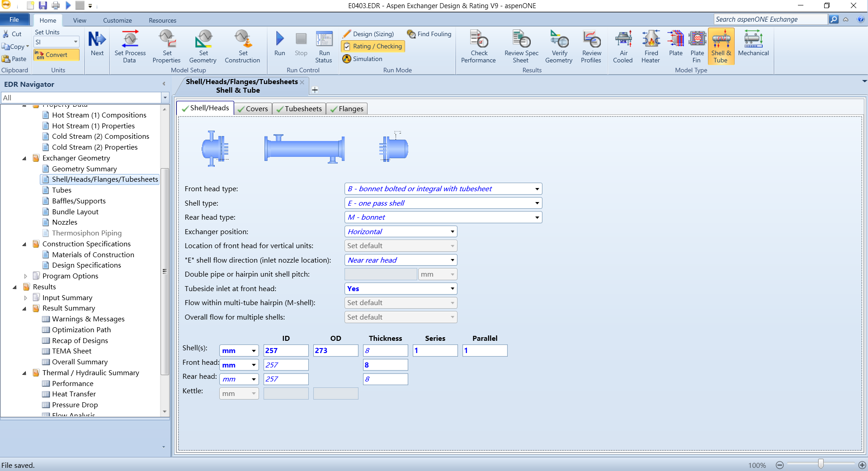Switch to the Flanges tab
The height and width of the screenshot is (471, 868).
[347, 109]
